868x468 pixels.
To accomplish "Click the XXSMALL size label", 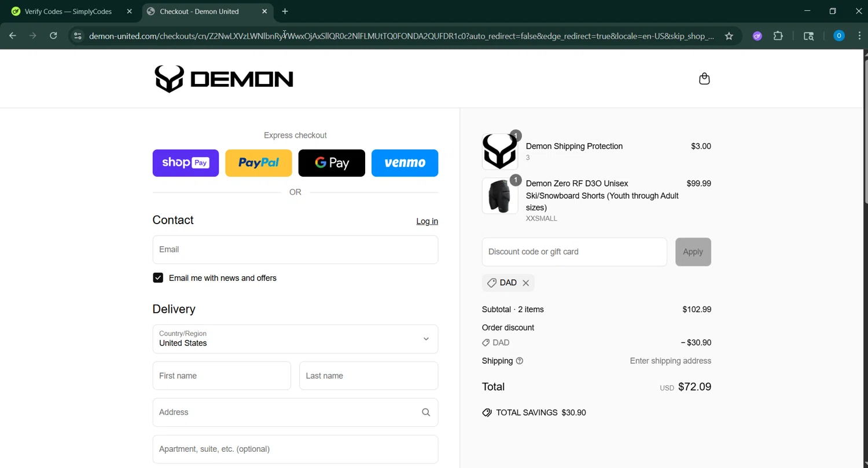I will (x=542, y=218).
